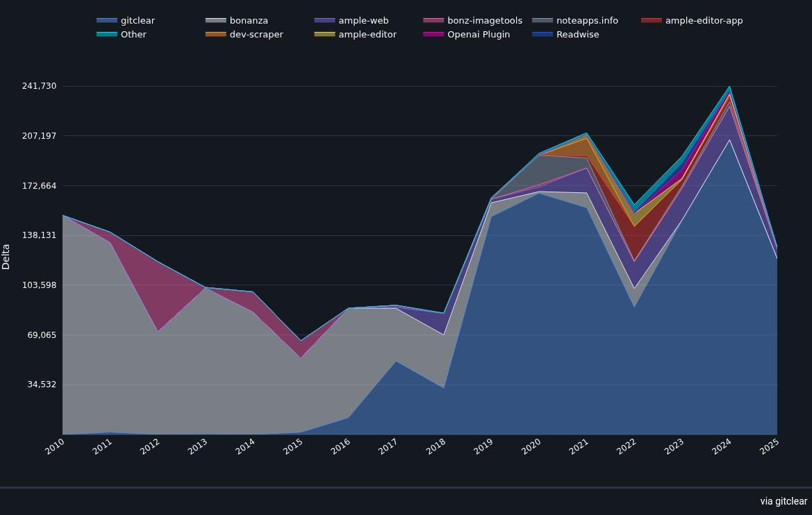Click the 241,730 y-axis tick label

coord(39,86)
